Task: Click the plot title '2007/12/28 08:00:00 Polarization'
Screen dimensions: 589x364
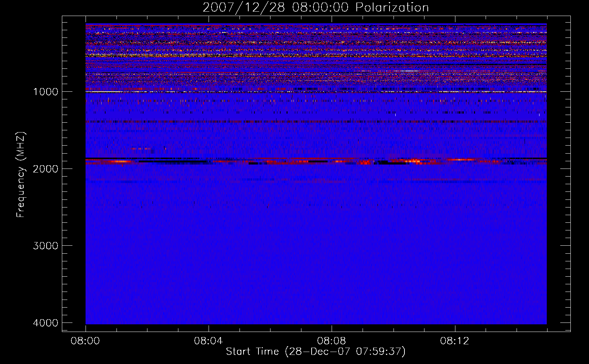Action: point(316,8)
